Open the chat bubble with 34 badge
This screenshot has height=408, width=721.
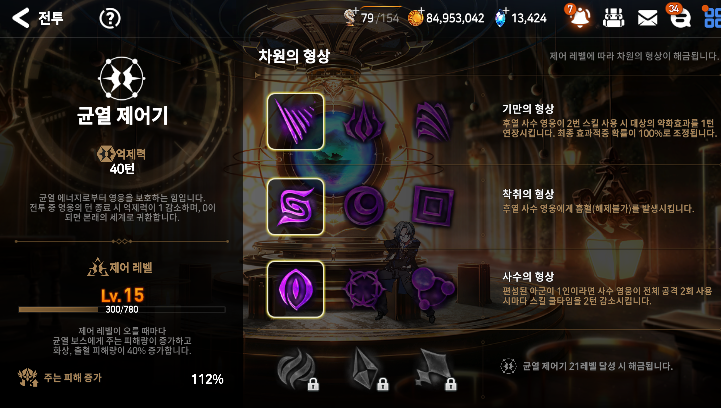pos(679,17)
